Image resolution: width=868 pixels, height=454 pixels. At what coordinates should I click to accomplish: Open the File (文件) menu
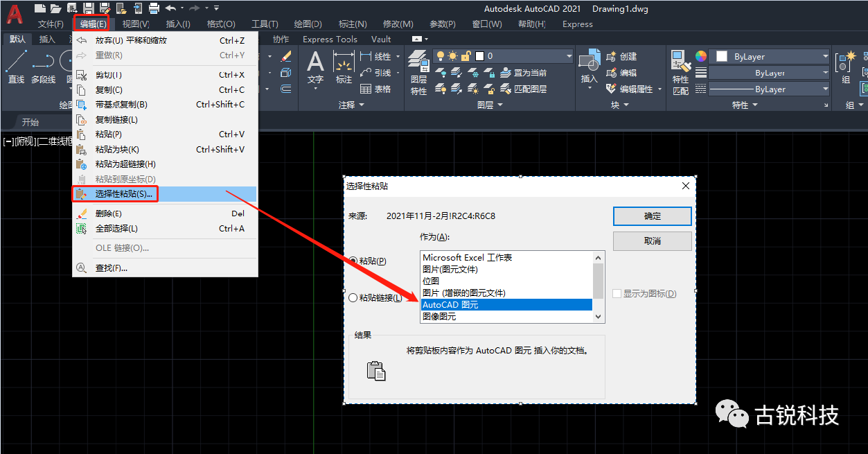(x=51, y=24)
